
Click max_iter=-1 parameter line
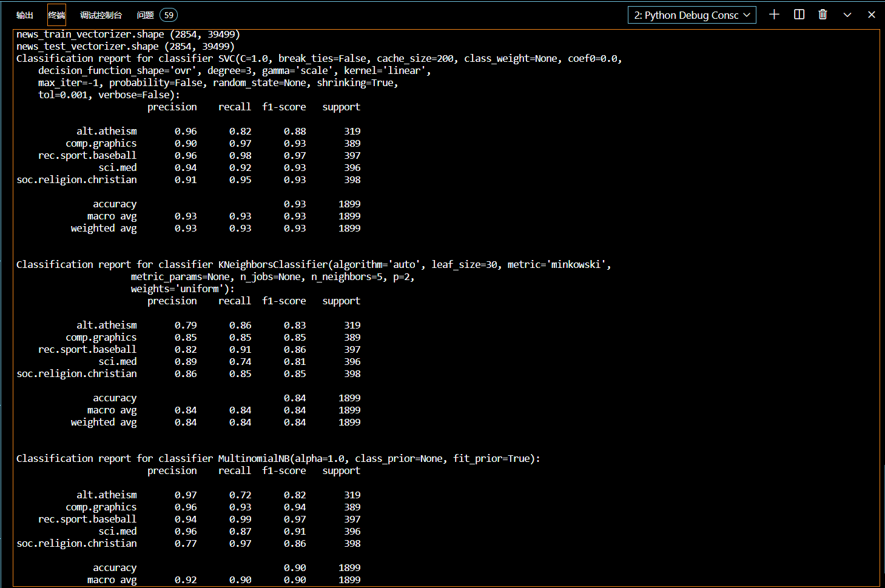218,83
